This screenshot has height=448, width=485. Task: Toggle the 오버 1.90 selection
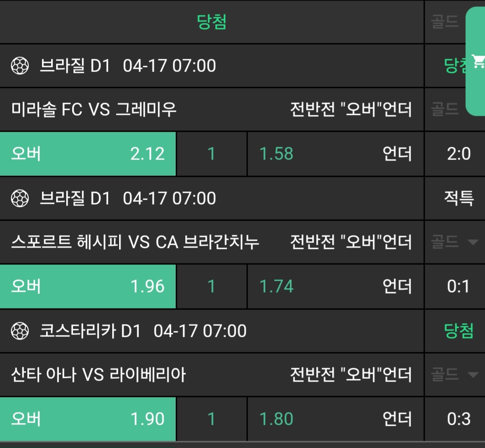coord(88,419)
